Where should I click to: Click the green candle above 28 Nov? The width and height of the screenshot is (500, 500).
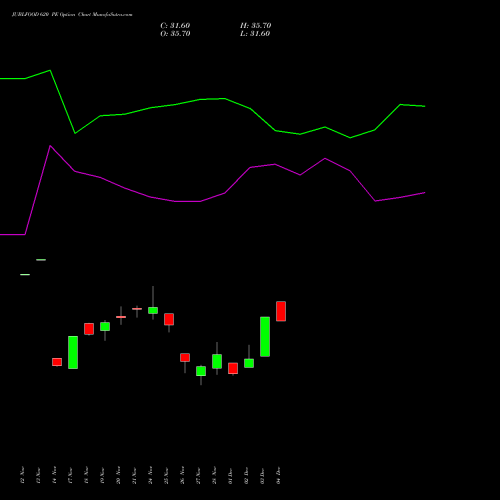pyautogui.click(x=217, y=361)
